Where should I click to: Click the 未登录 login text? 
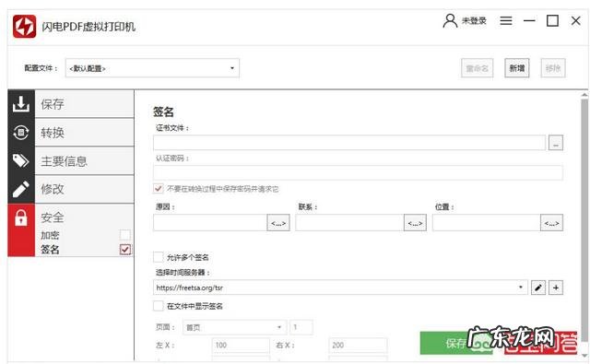coord(474,20)
